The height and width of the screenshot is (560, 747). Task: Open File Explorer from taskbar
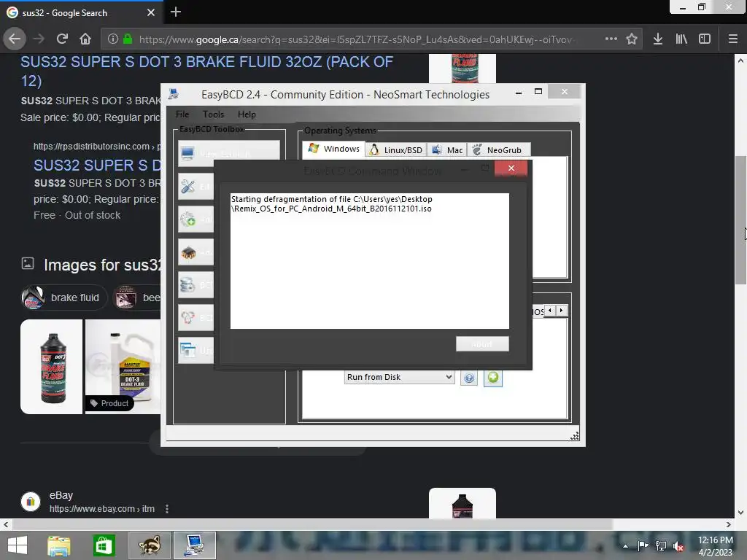click(x=59, y=545)
